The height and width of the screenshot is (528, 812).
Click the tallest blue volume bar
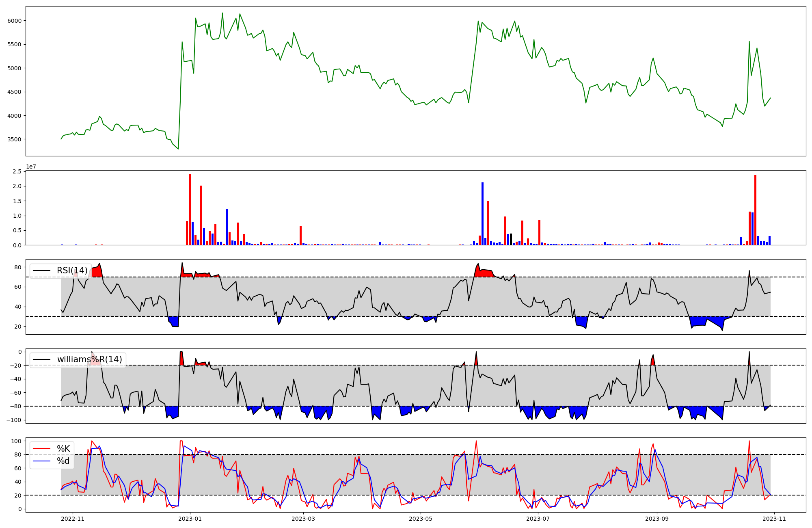[482, 214]
